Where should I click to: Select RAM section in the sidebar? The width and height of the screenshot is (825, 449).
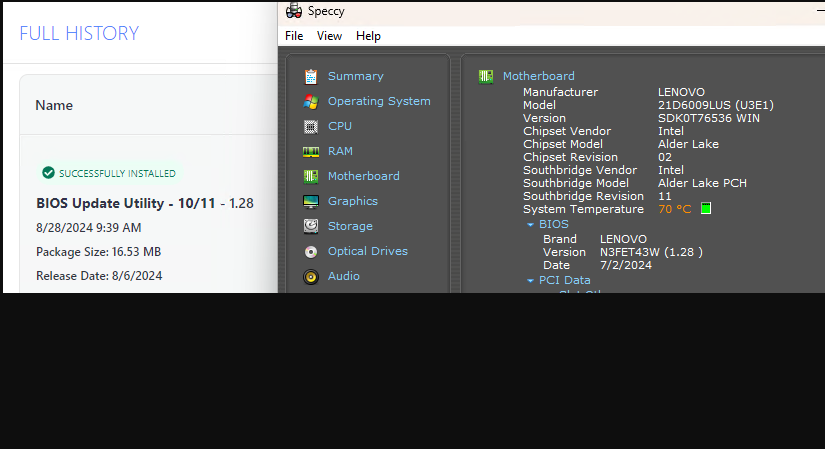(340, 151)
